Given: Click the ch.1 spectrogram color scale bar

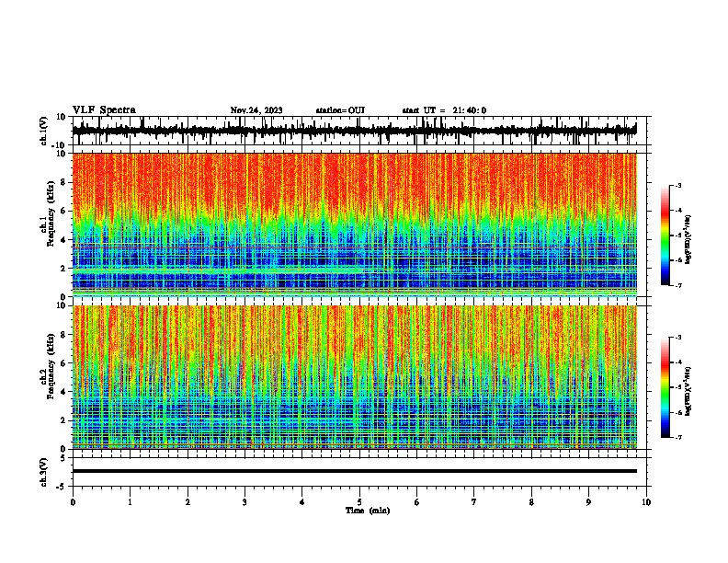Looking at the screenshot, I should tap(665, 236).
